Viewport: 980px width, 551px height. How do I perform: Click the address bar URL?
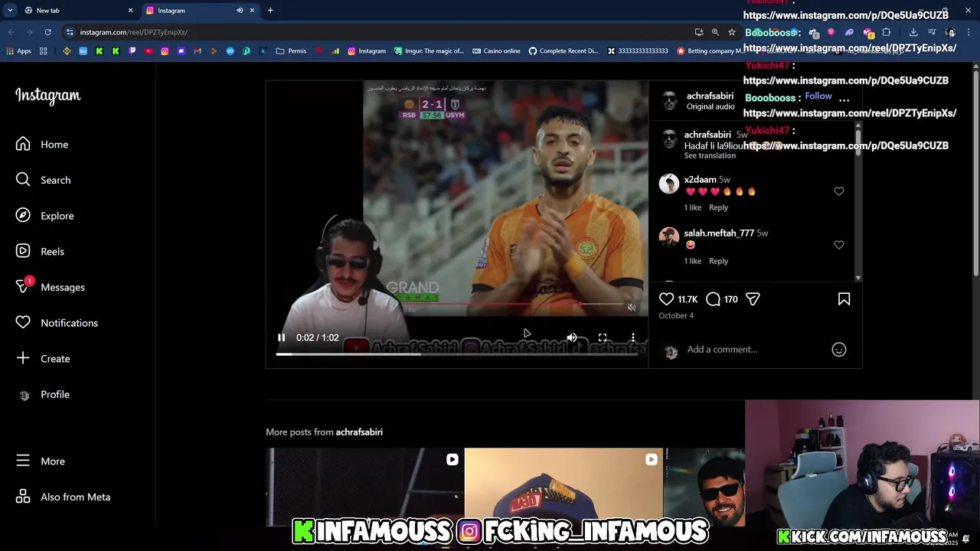(x=134, y=32)
